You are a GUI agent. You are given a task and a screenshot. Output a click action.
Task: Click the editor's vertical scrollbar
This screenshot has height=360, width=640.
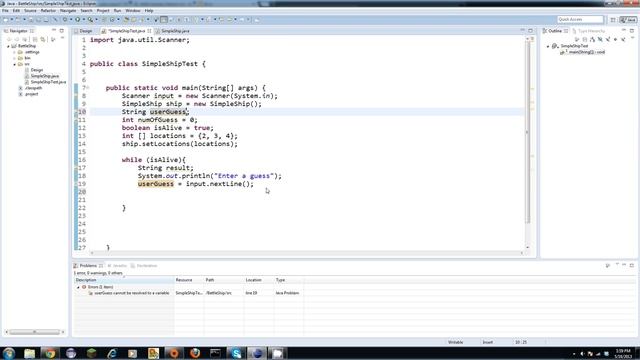[x=528, y=133]
